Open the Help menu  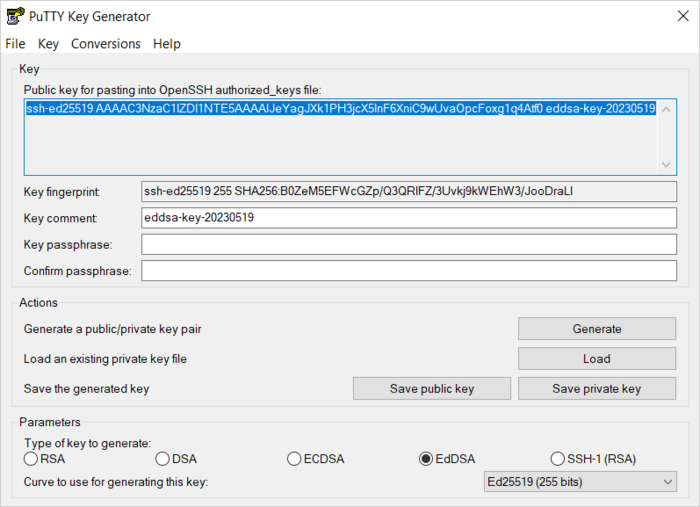click(x=167, y=44)
